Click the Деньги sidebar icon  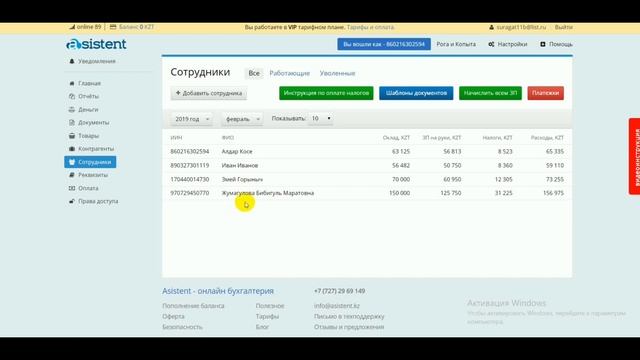click(x=72, y=109)
